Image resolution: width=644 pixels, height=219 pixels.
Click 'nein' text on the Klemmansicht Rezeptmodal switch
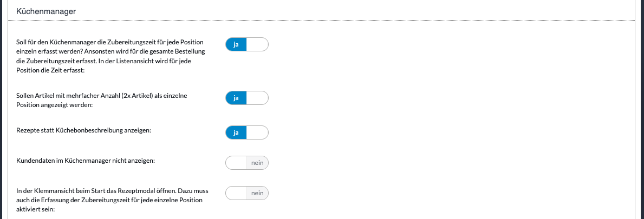click(x=257, y=193)
